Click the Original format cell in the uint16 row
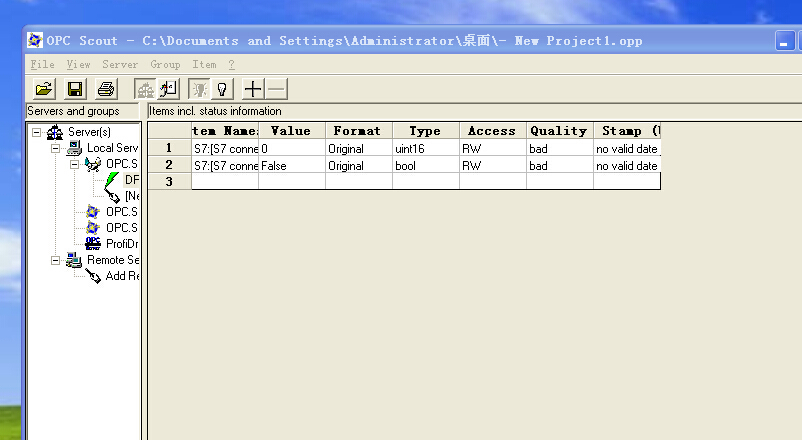This screenshot has height=440, width=802. pyautogui.click(x=359, y=148)
